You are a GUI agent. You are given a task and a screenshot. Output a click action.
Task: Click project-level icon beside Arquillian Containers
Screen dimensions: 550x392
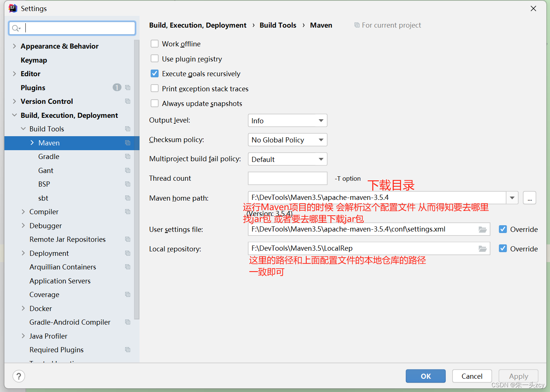click(x=128, y=267)
